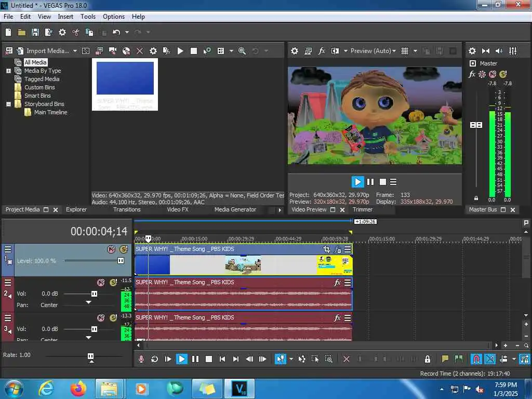Mute audio track 2
The height and width of the screenshot is (399, 532).
coord(101,283)
